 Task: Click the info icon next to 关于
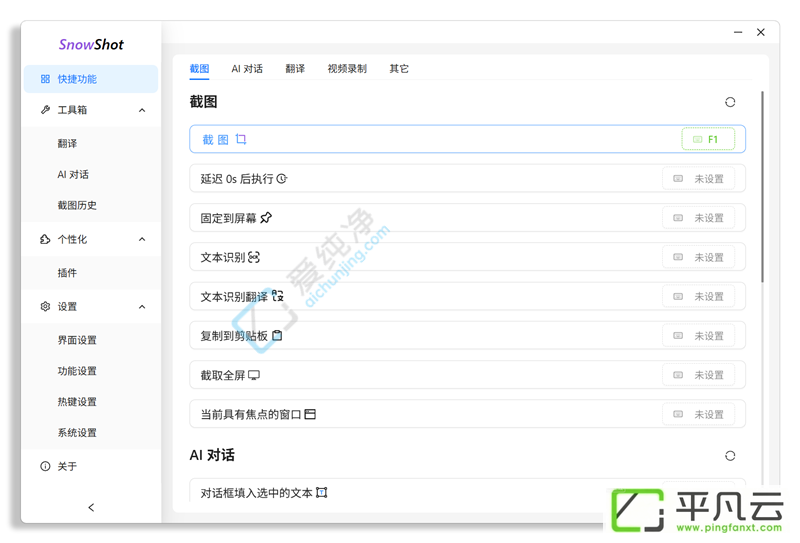point(45,466)
